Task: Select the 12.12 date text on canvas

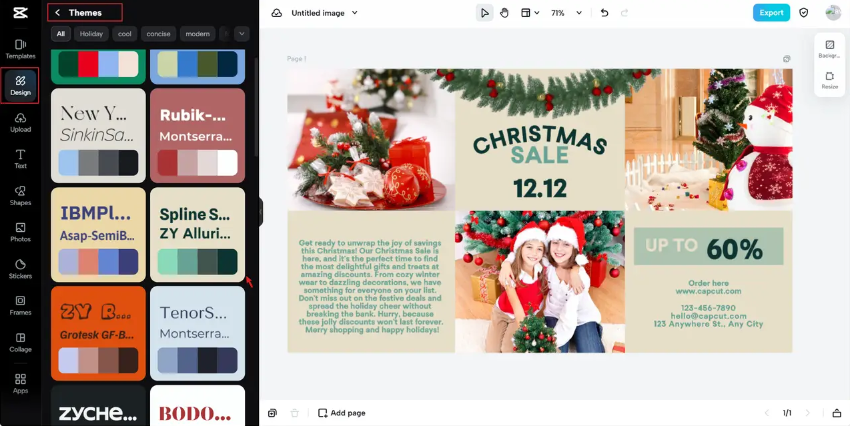Action: pyautogui.click(x=540, y=188)
